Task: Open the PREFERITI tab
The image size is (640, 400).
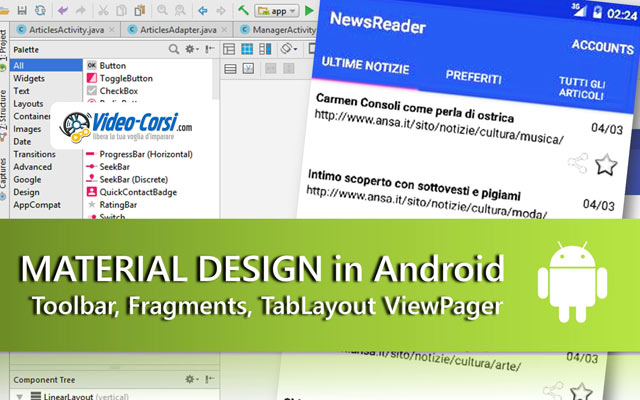Action: point(473,77)
